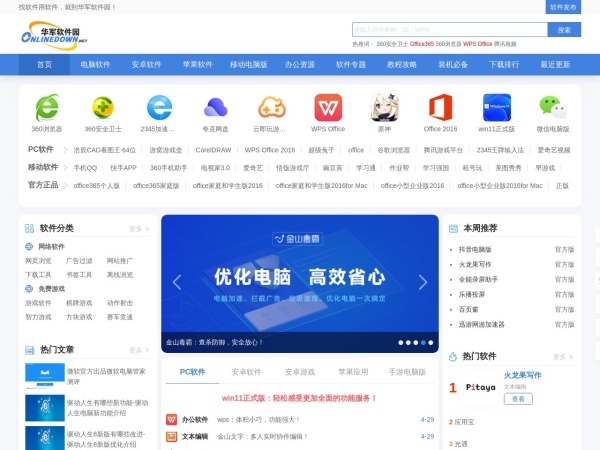Screen dimensions: 600x450
Task: Switch to the 安卓软件 list tab
Action: [x=246, y=372]
